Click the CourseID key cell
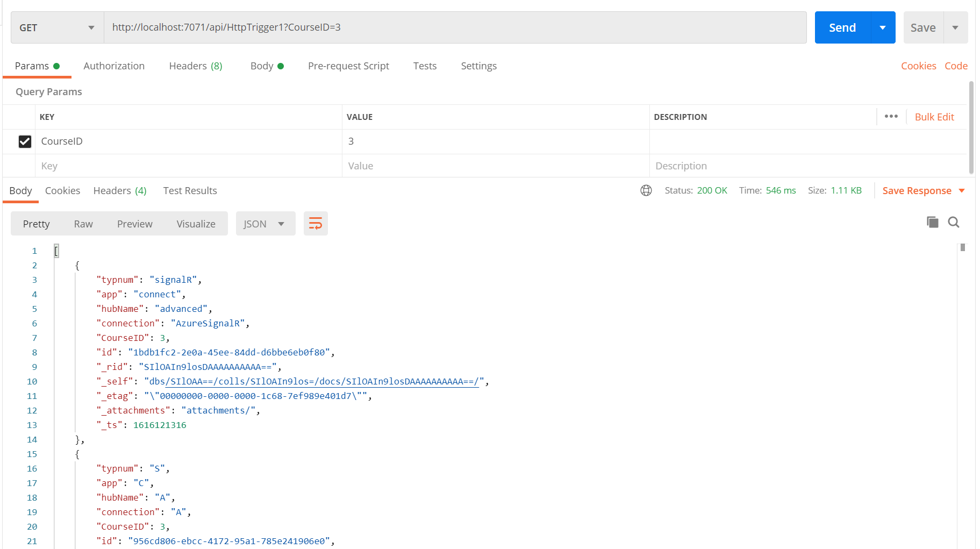980x549 pixels. 188,141
